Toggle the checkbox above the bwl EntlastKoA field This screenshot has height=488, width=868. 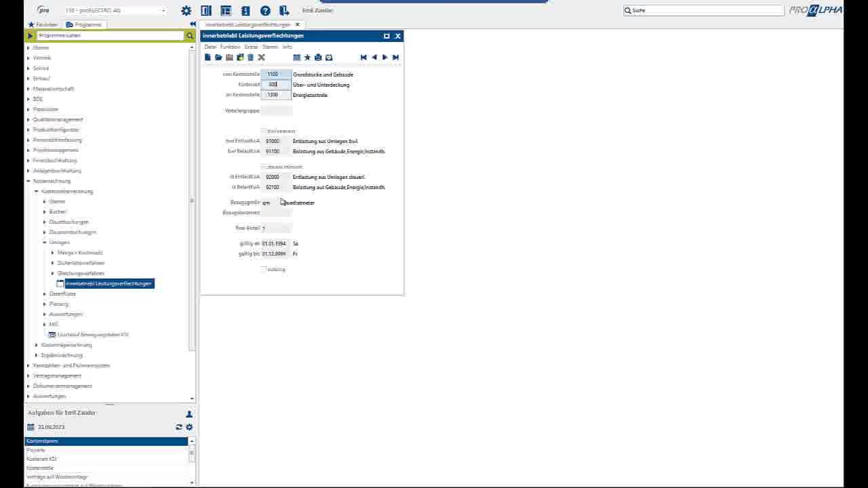point(264,131)
